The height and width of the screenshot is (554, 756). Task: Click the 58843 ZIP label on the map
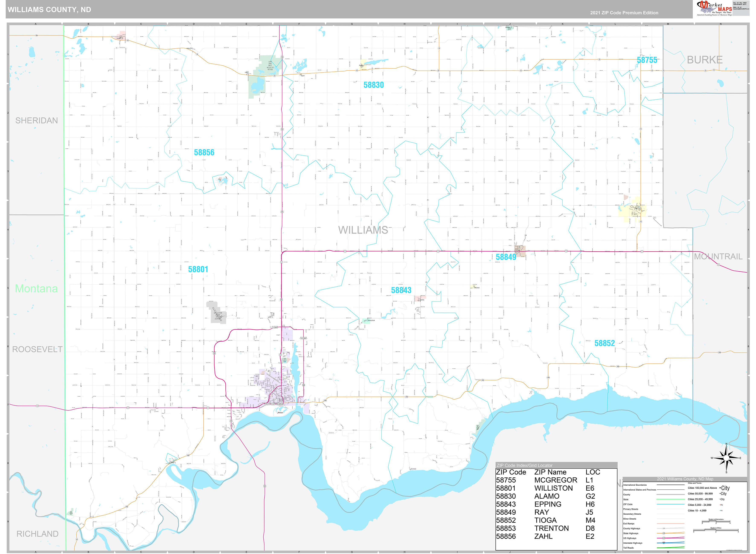pos(401,290)
